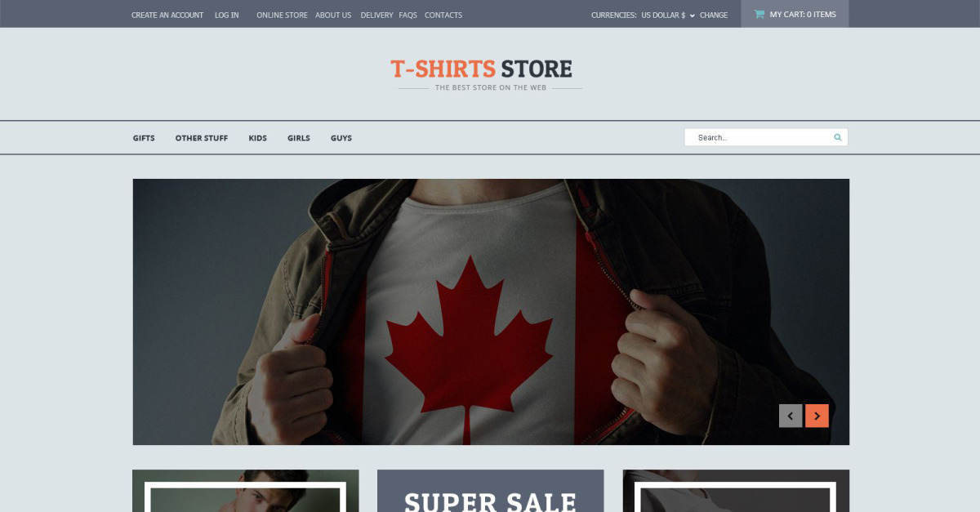Open the Delivery page link
Image resolution: width=980 pixels, height=512 pixels.
click(x=376, y=15)
